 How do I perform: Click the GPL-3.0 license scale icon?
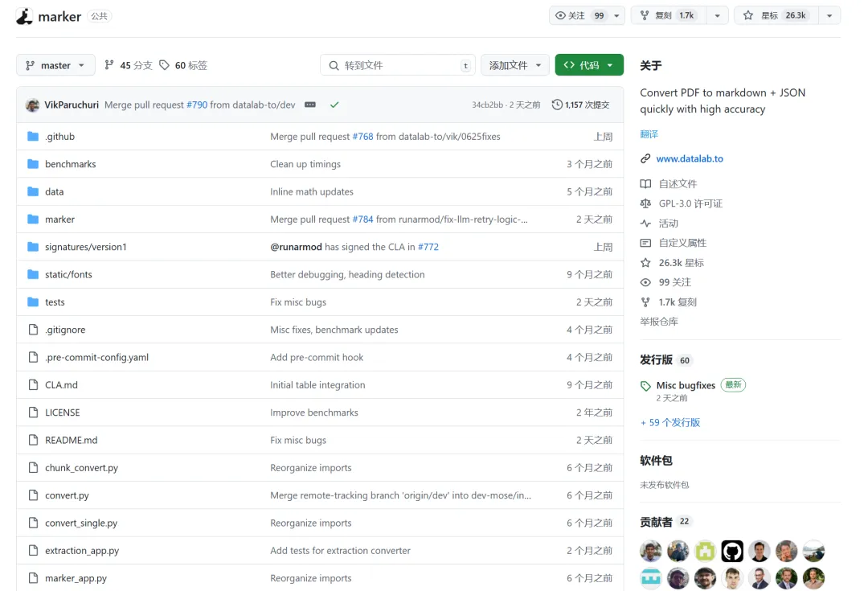click(645, 203)
